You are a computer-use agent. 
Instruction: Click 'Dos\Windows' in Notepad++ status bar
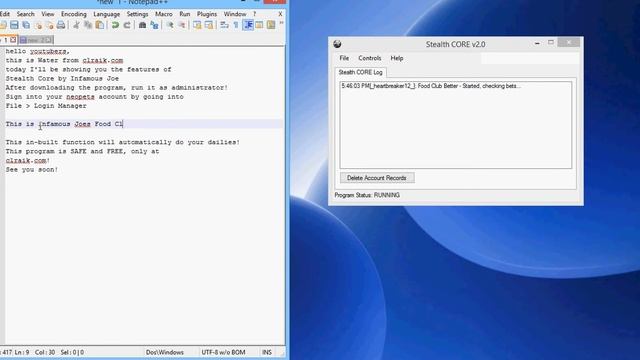pos(165,352)
